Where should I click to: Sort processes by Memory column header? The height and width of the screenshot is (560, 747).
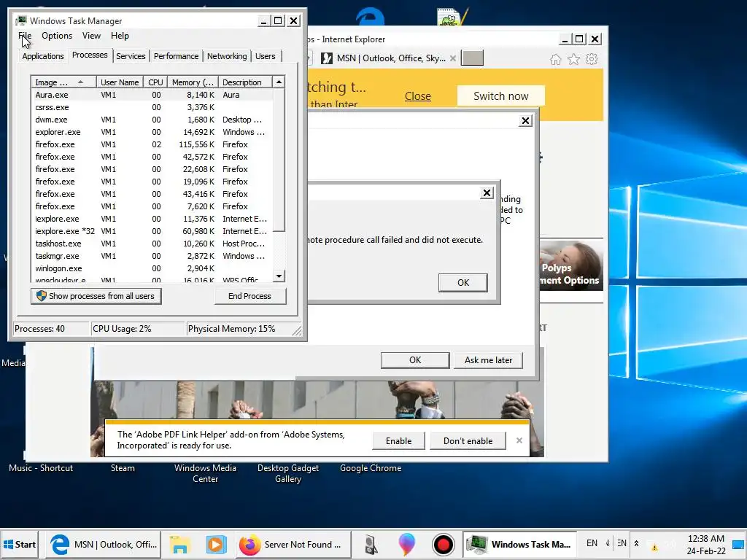193,82
